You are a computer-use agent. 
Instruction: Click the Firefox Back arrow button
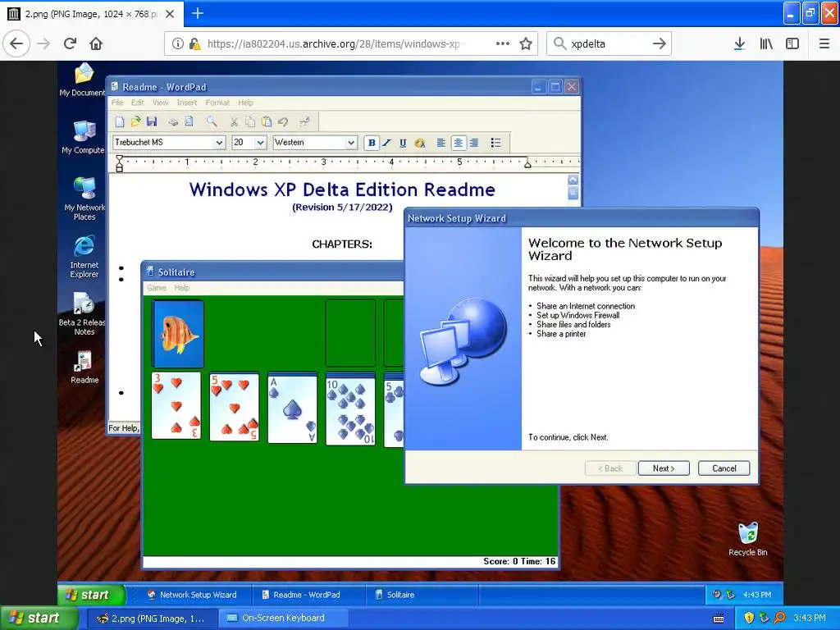(x=16, y=43)
